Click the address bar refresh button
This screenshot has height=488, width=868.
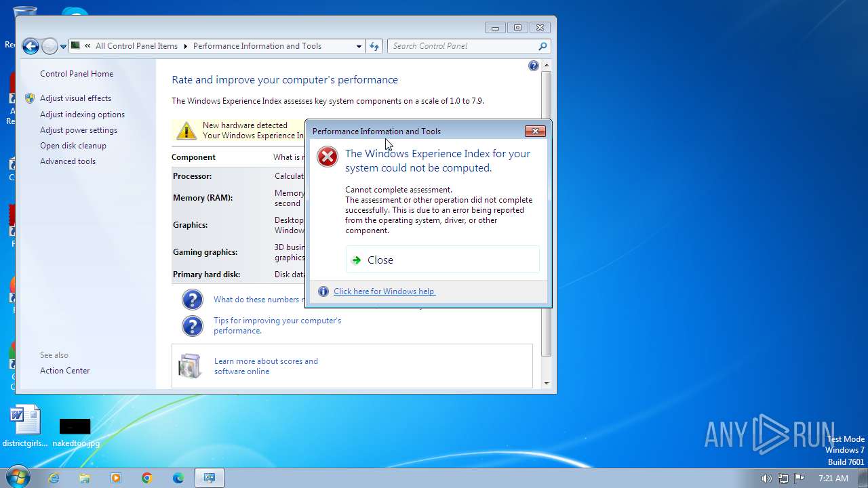374,46
